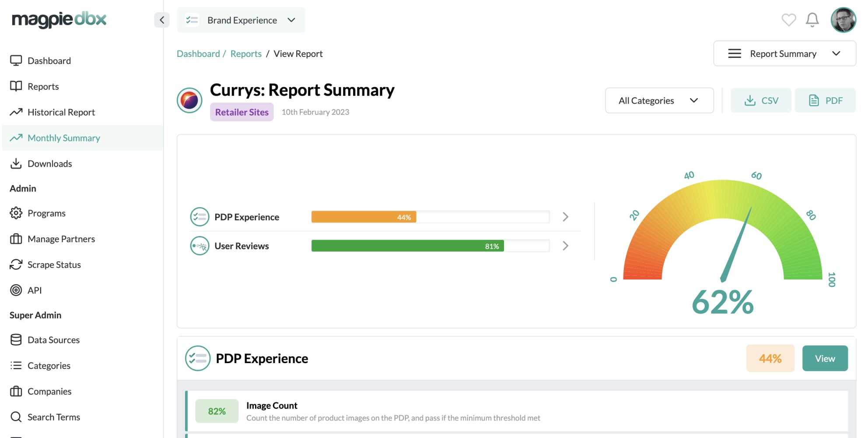Click the Scrape Status refresh icon
The width and height of the screenshot is (868, 438).
16,265
